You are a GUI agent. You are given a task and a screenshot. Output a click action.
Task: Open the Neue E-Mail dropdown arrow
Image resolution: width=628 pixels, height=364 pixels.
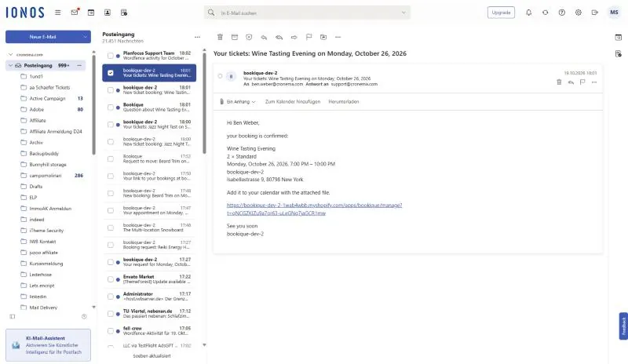pyautogui.click(x=85, y=36)
